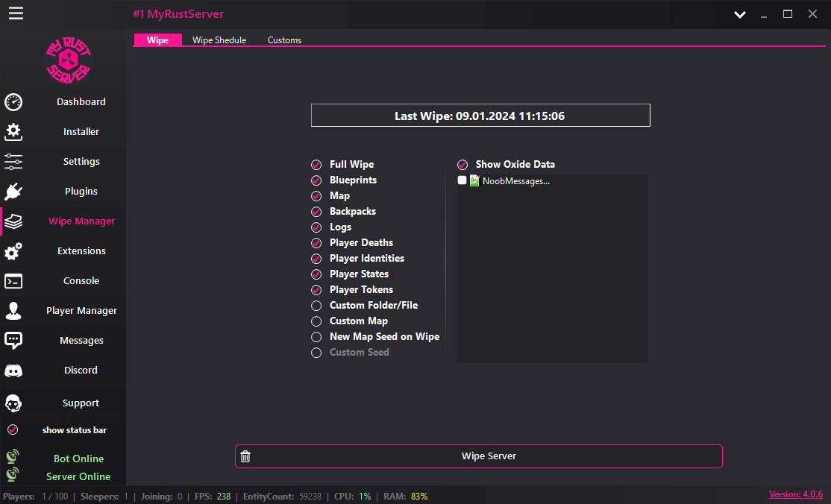Click the Version 4.0.6 link
This screenshot has width=831, height=504.
(x=796, y=494)
